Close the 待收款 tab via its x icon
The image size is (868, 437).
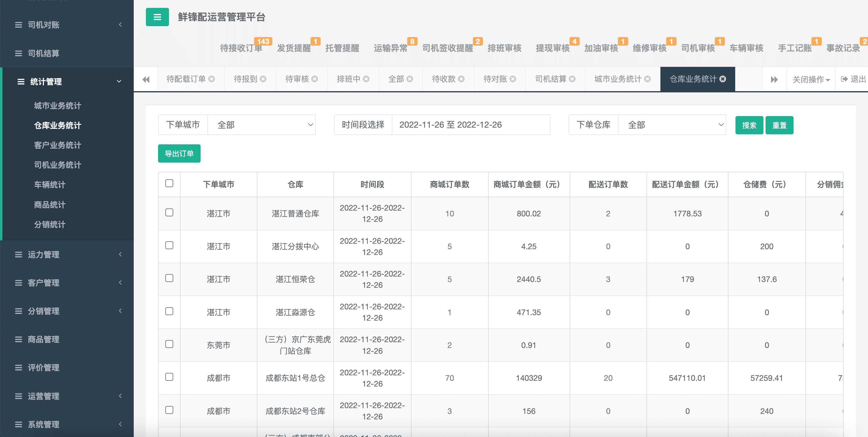(461, 79)
